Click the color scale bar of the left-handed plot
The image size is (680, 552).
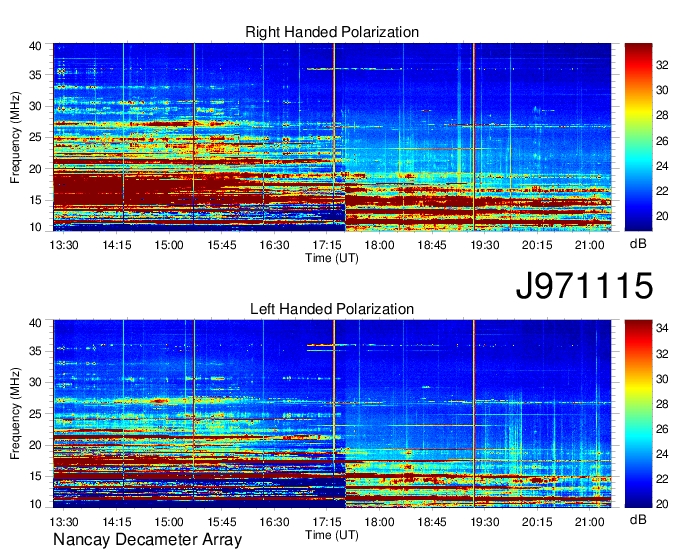638,414
